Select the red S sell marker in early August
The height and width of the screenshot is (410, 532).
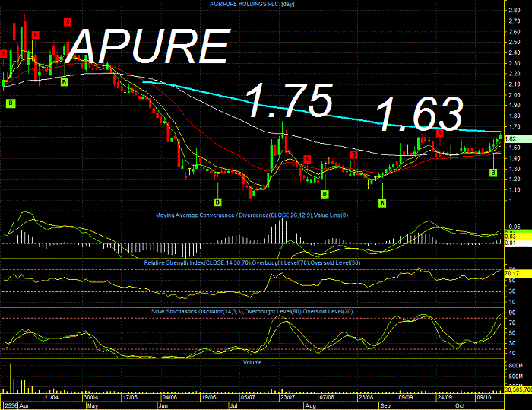(307, 159)
